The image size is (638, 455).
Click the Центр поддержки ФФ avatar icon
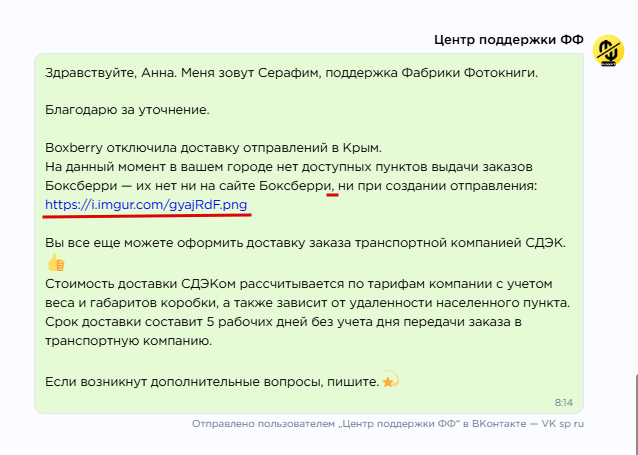pos(608,50)
